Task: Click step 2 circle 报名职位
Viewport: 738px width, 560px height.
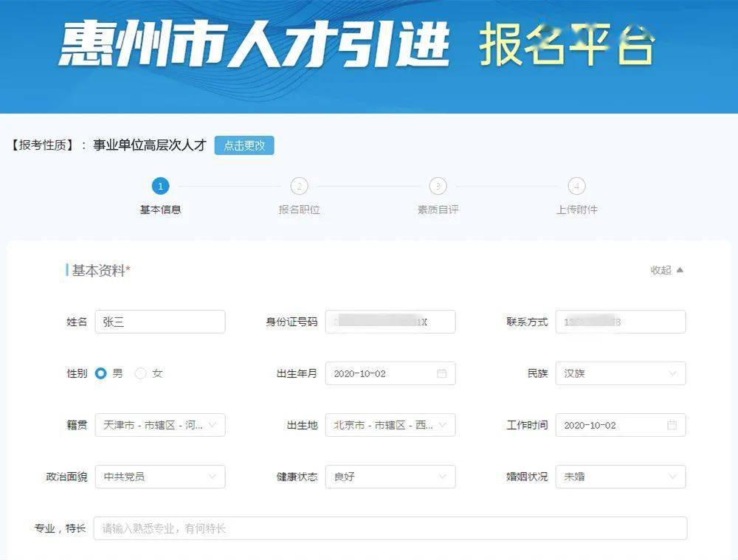Action: [x=299, y=187]
